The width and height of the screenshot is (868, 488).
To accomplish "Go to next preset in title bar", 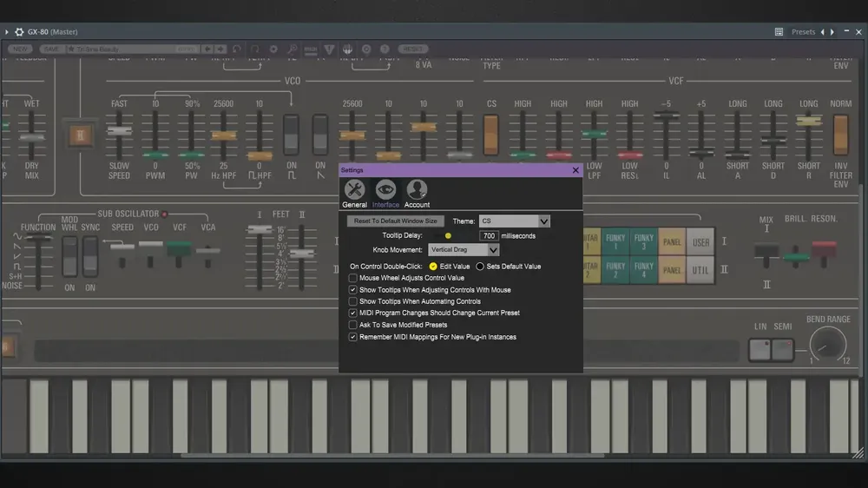I will click(832, 32).
